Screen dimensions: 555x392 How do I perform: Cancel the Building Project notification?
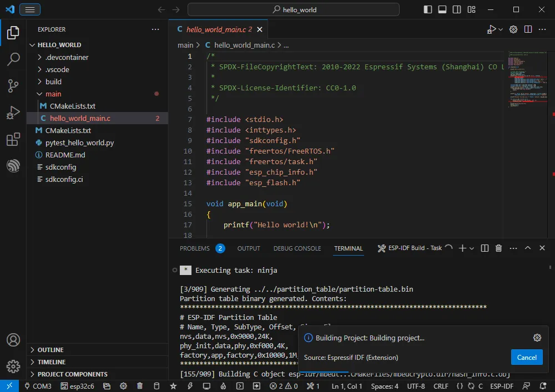(x=526, y=357)
